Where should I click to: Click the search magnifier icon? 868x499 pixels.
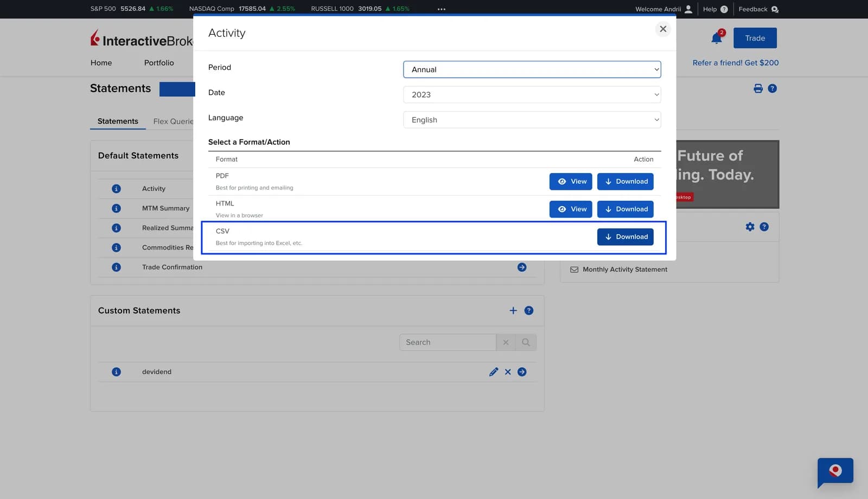pyautogui.click(x=526, y=342)
